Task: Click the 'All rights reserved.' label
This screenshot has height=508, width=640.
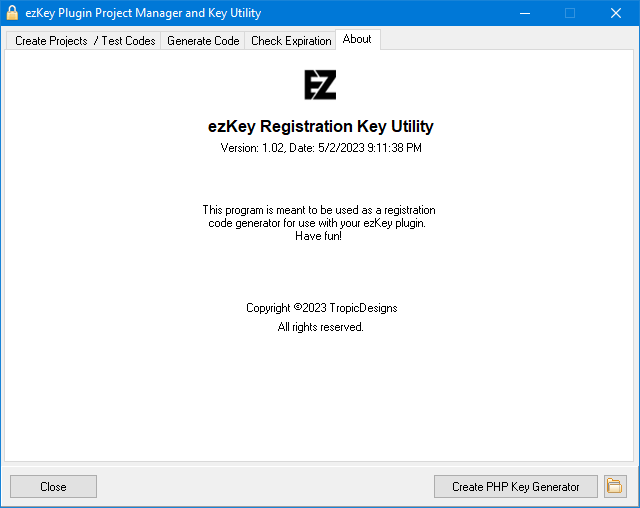Action: pyautogui.click(x=320, y=327)
